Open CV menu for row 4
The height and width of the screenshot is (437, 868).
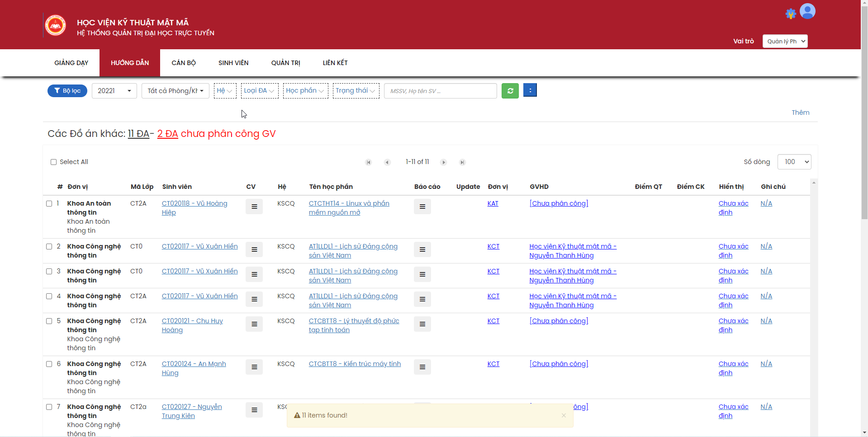click(254, 299)
